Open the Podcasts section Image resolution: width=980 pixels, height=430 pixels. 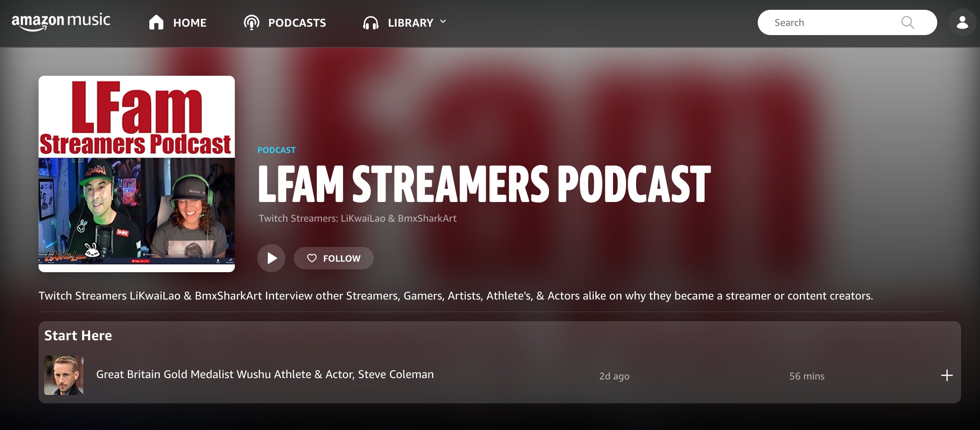[x=285, y=22]
